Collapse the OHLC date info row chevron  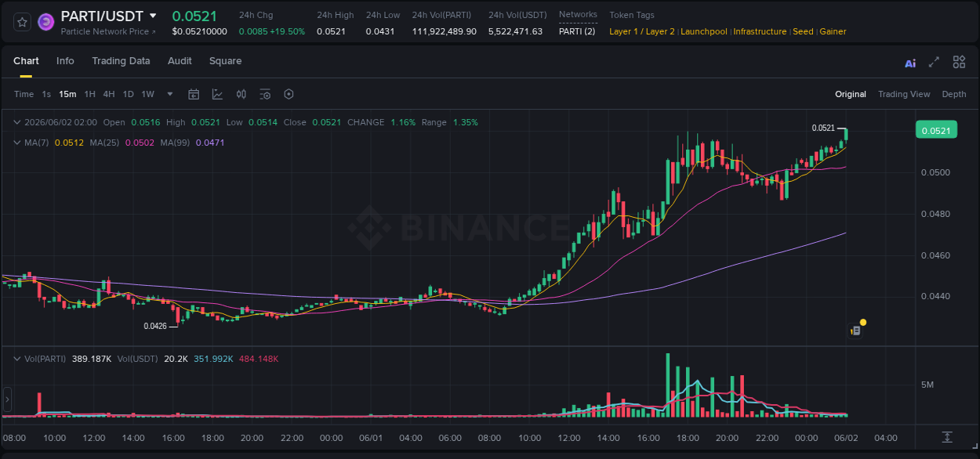coord(17,122)
